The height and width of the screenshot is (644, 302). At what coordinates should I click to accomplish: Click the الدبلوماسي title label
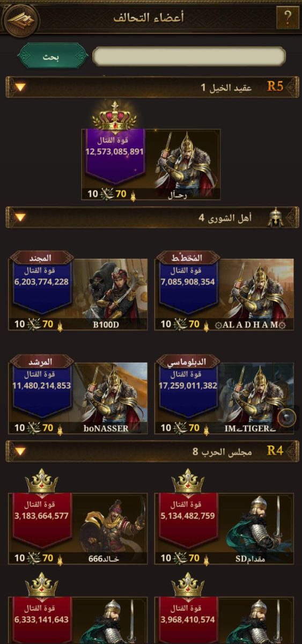(187, 362)
